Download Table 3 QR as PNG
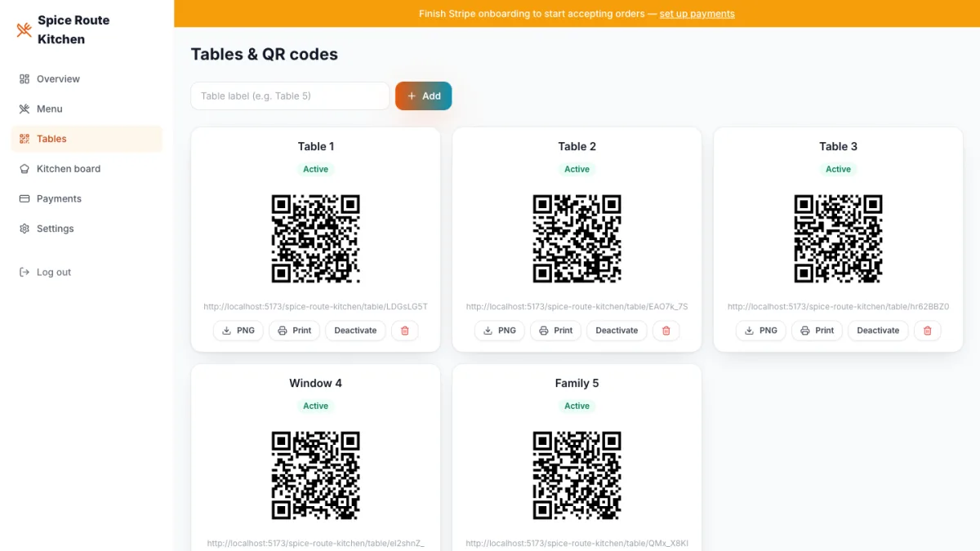 click(x=761, y=331)
